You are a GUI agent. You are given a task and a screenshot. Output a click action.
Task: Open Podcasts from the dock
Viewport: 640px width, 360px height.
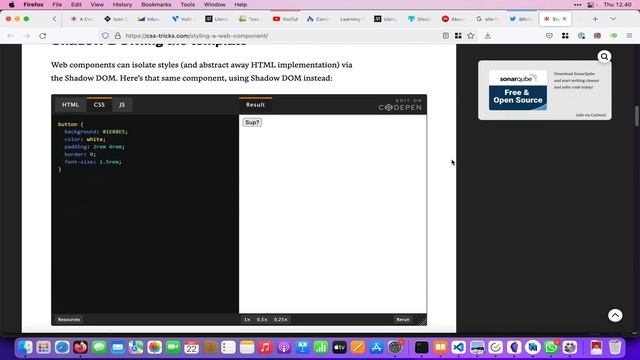tap(284, 347)
